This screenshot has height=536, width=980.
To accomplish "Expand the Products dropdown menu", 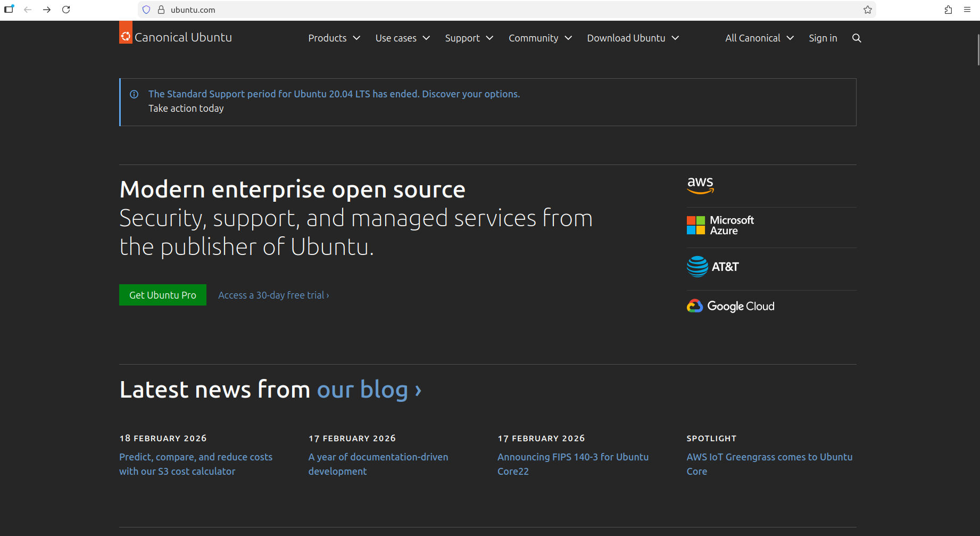I will 334,38.
